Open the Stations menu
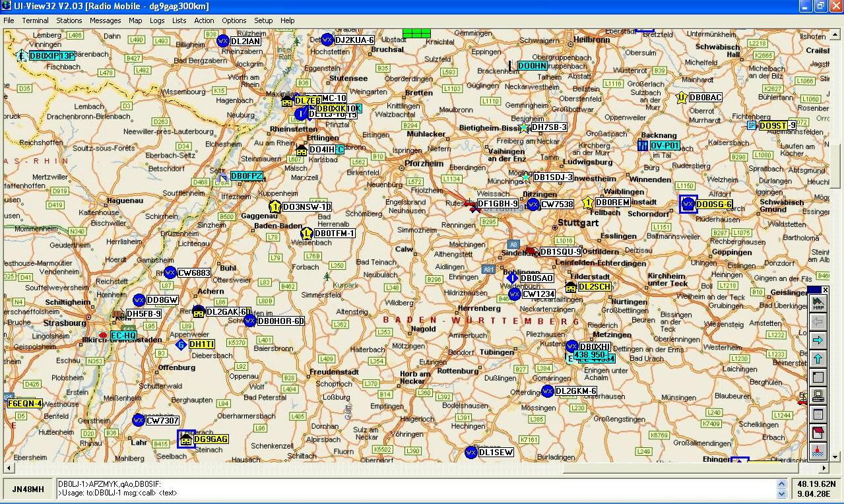Screen dimensions: 844x504 pyautogui.click(x=69, y=20)
